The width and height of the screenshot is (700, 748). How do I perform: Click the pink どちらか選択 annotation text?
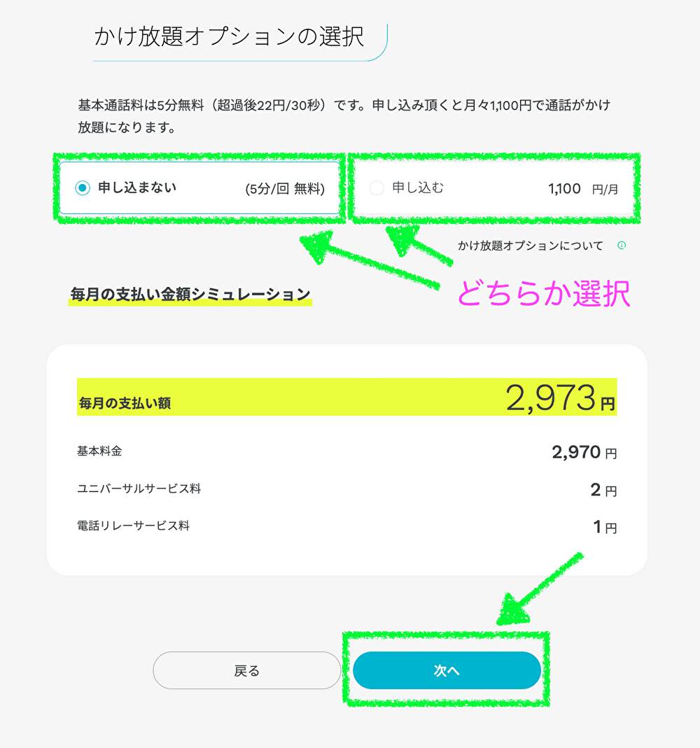(x=543, y=295)
